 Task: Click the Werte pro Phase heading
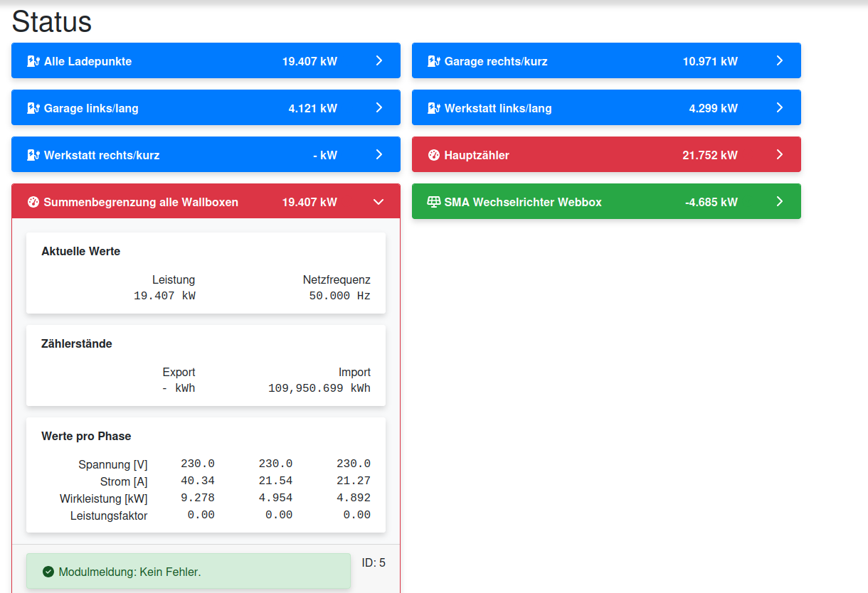86,436
